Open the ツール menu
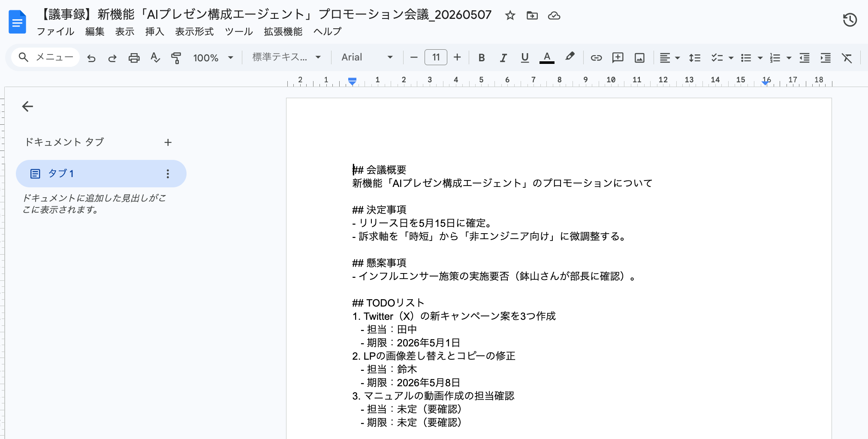This screenshot has width=868, height=439. click(239, 32)
